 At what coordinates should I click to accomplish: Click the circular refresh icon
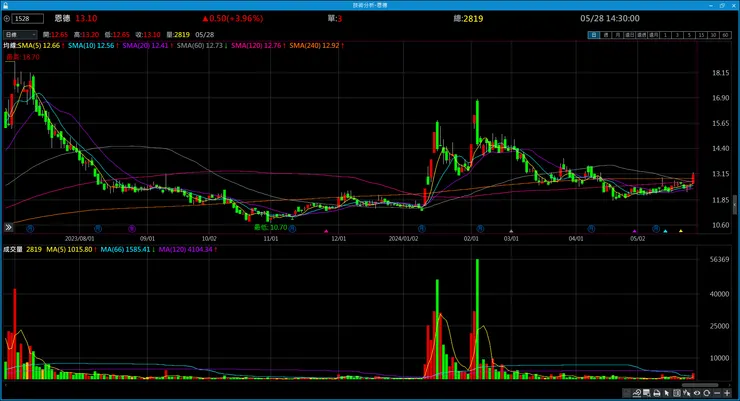click(x=706, y=393)
